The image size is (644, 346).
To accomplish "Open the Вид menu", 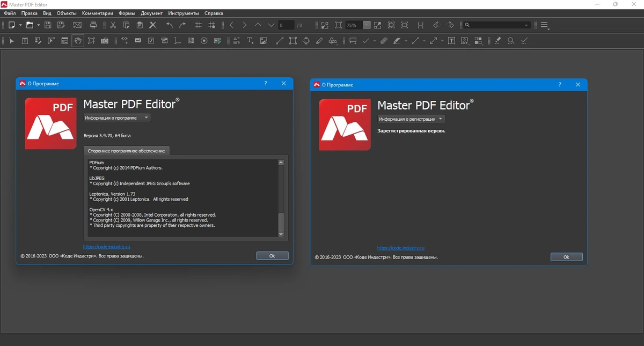I will pos(47,13).
